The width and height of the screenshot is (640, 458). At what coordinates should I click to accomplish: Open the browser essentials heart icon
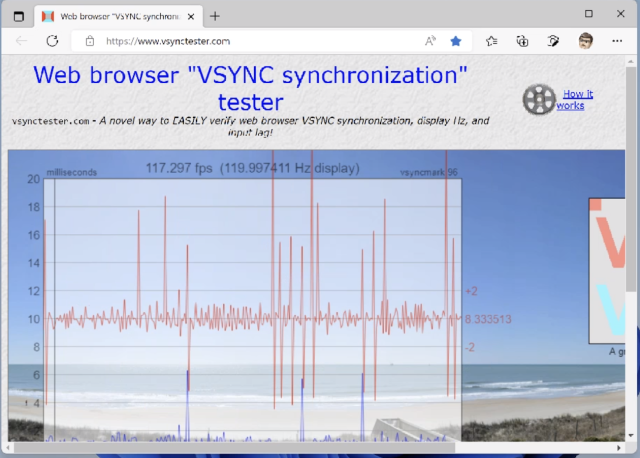pos(553,41)
